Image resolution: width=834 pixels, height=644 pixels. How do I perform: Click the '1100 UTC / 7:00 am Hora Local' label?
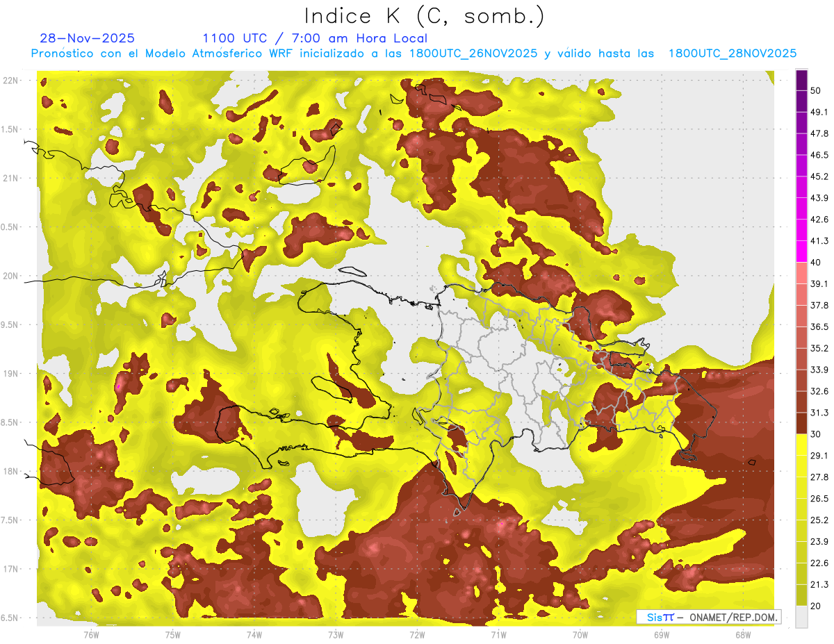pyautogui.click(x=315, y=38)
